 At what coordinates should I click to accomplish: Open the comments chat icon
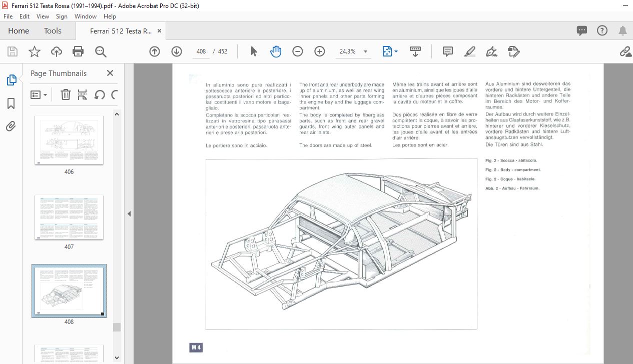(x=581, y=30)
